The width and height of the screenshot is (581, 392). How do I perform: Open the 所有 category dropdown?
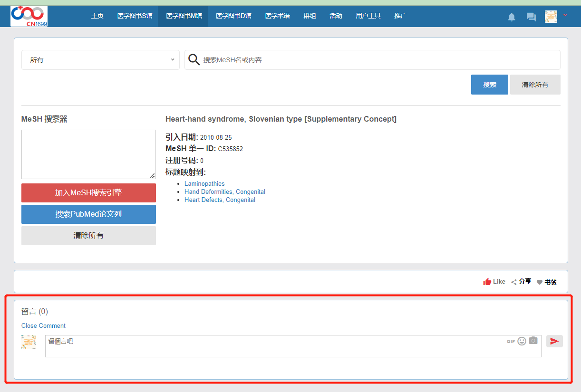(x=100, y=60)
